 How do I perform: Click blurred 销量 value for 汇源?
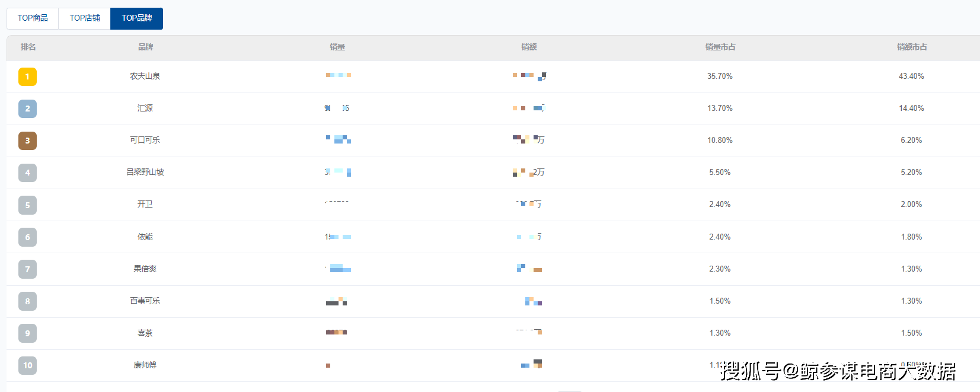(337, 108)
